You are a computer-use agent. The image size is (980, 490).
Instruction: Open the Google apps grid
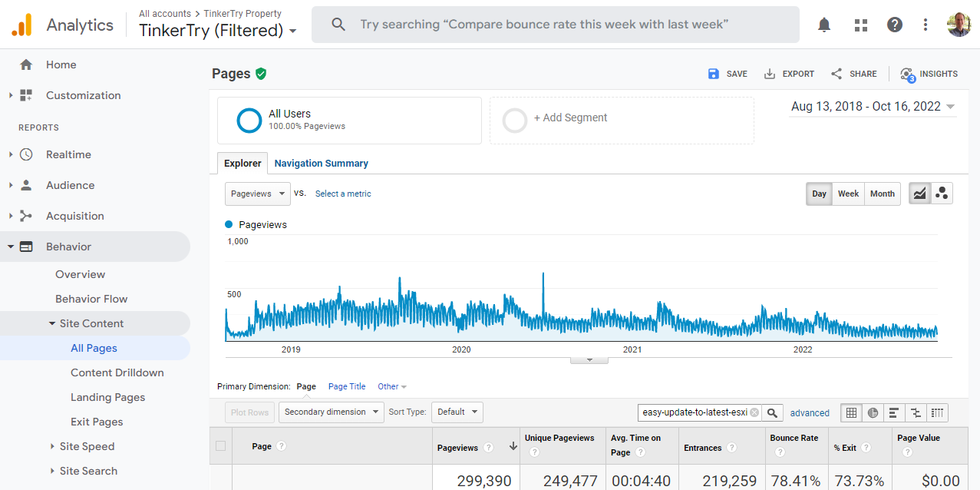click(861, 25)
